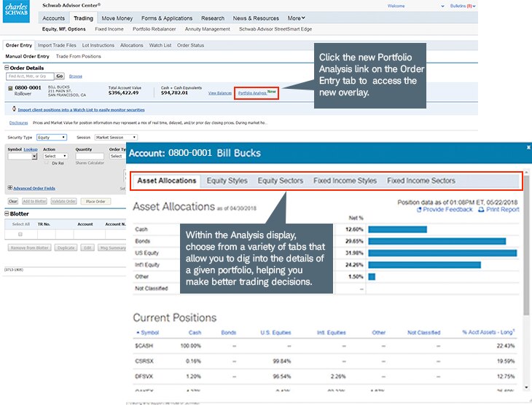Select the Equity Sectors tab
Image resolution: width=532 pixels, height=405 pixels.
click(281, 181)
